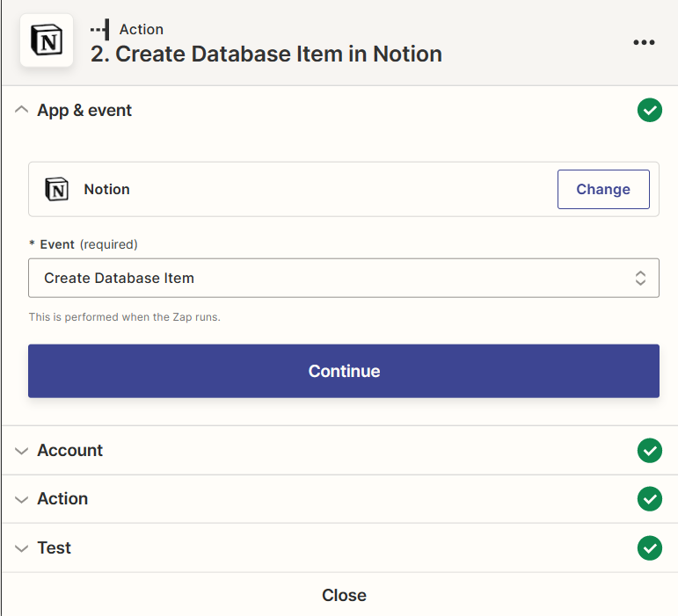Click the small Notion icon in app row
Screen dimensions: 678x616
click(x=56, y=189)
